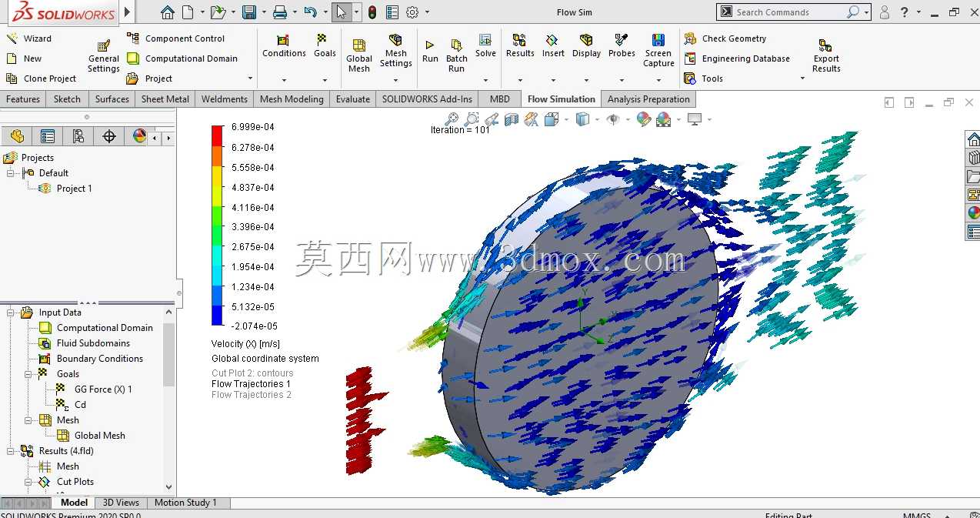Open the Global Mesh tool

pos(359,55)
